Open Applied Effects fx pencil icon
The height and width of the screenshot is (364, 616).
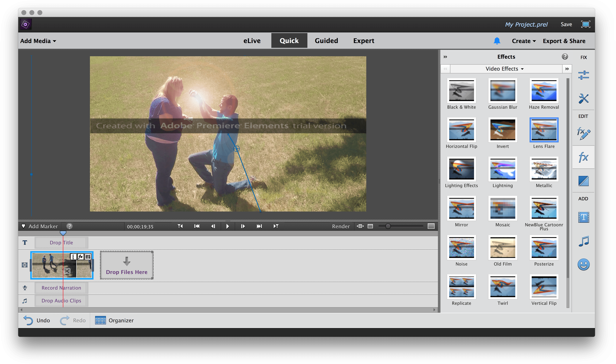[583, 133]
